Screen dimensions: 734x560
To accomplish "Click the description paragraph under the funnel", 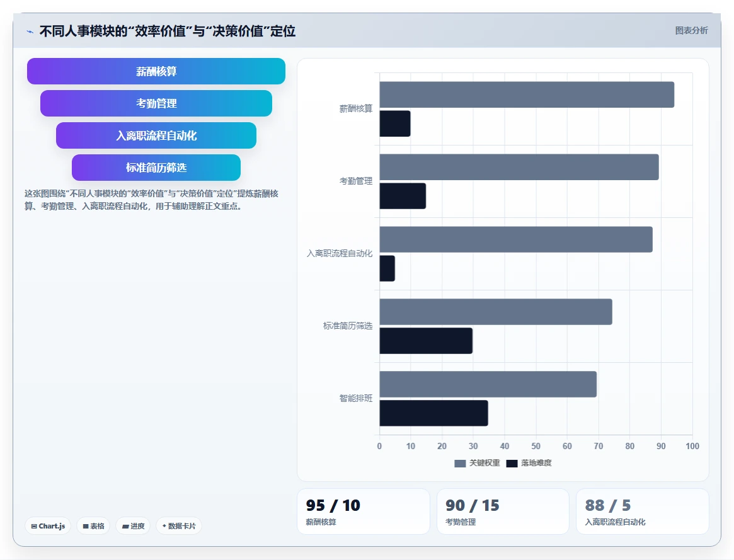I will pyautogui.click(x=152, y=200).
